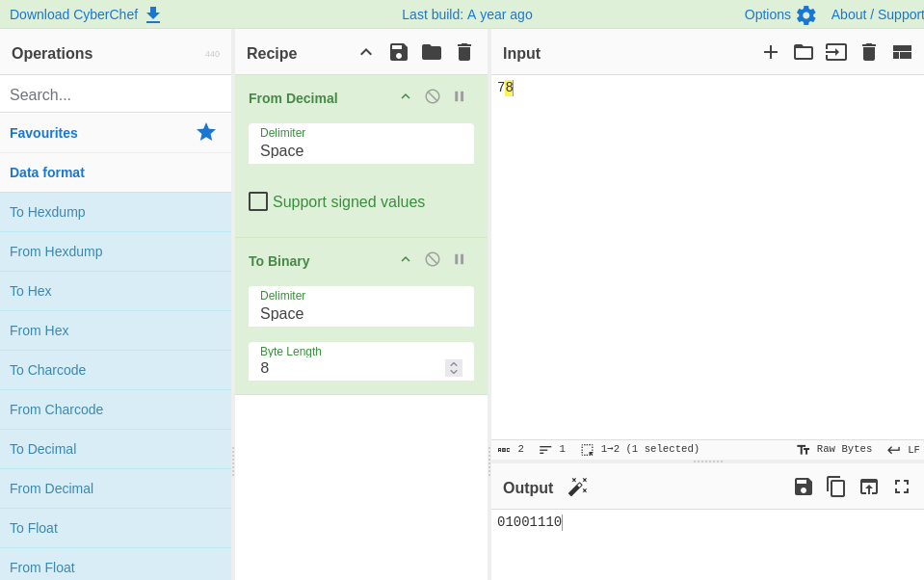This screenshot has width=924, height=580.
Task: Clear input and output trash icon
Action: pos(869,52)
